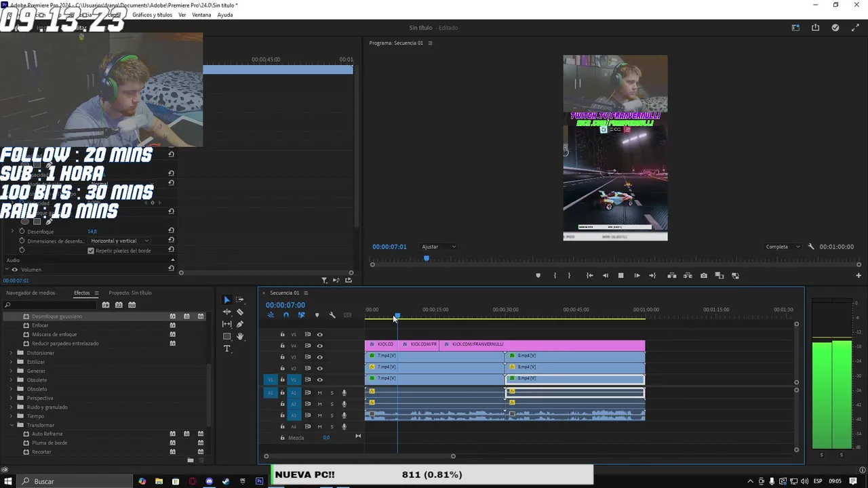The image size is (868, 488).
Task: Click the Extract button
Action: [688, 276]
